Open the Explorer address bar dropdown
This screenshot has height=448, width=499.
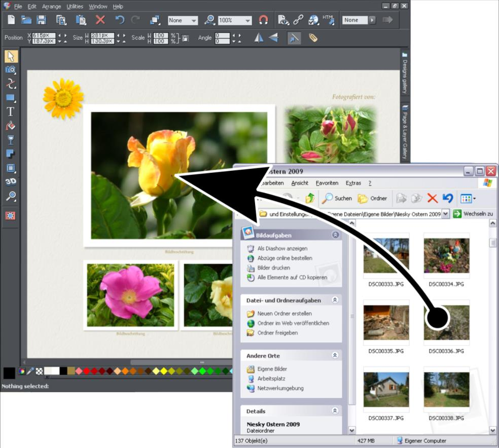click(446, 214)
